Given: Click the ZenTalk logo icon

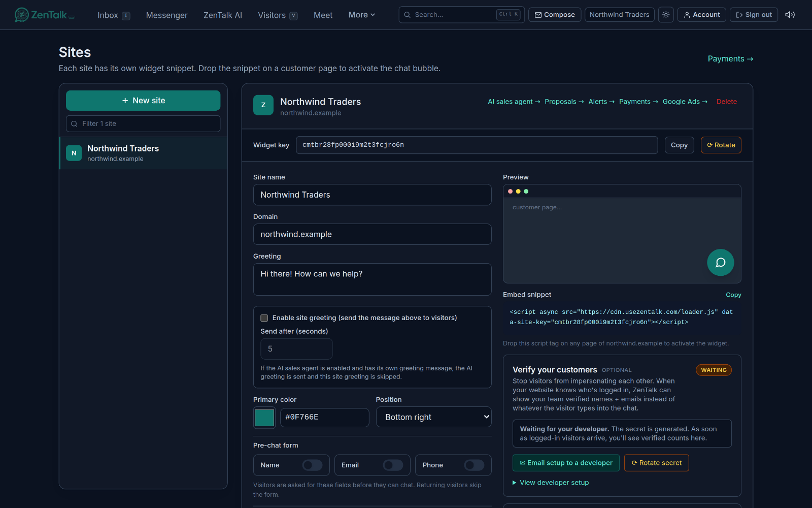Looking at the screenshot, I should click(21, 15).
